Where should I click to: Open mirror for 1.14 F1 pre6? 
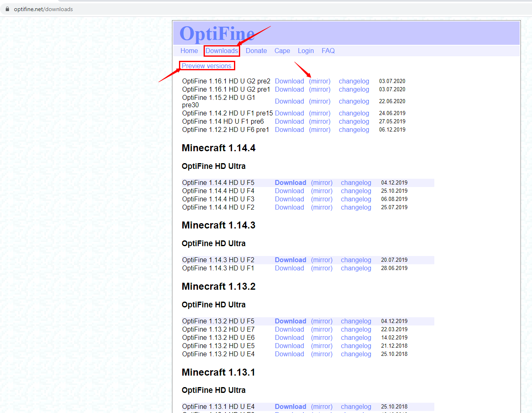click(x=320, y=121)
